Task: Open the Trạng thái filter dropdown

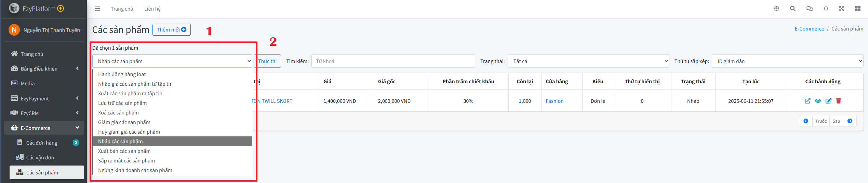Action: pyautogui.click(x=588, y=61)
